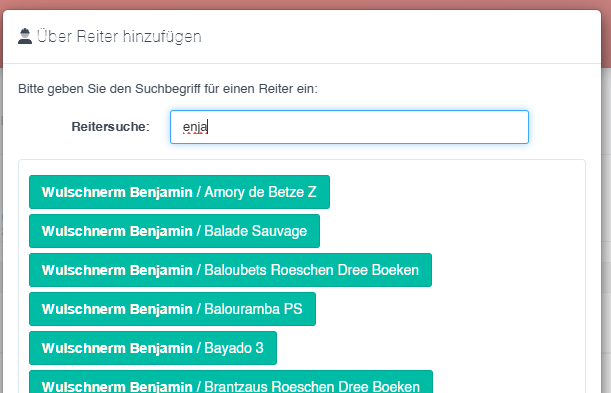Focus the Reitersuche search field
The image size is (611, 393).
coord(349,127)
